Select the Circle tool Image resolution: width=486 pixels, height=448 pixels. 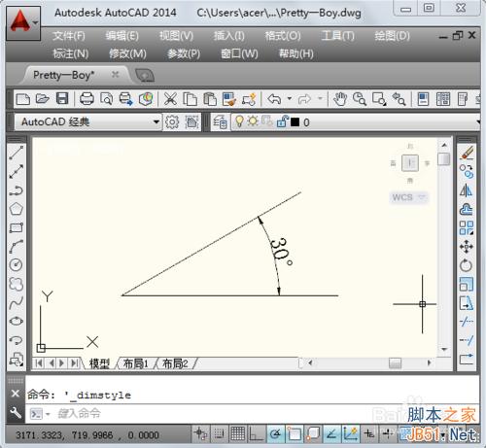click(x=16, y=265)
